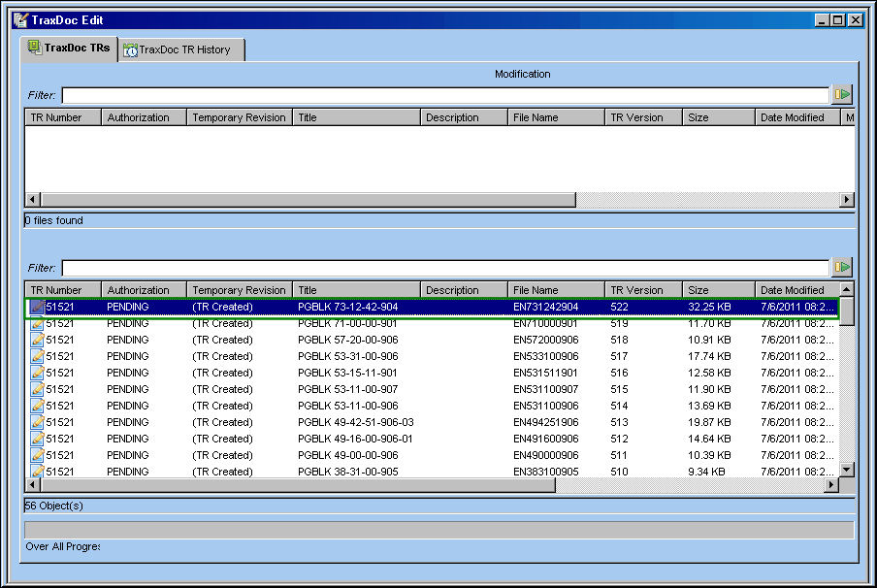Sort the upper table by the TR Number column
Image resolution: width=877 pixels, height=588 pixels.
pyautogui.click(x=63, y=117)
